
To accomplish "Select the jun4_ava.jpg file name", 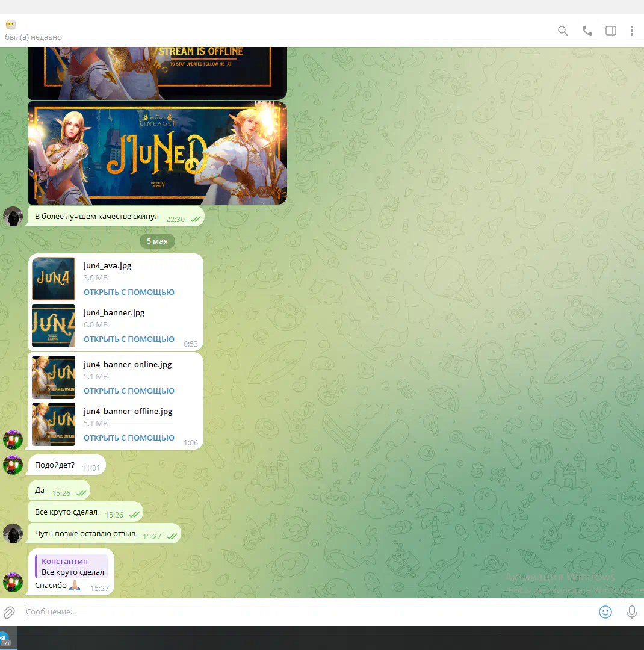I will pos(107,266).
